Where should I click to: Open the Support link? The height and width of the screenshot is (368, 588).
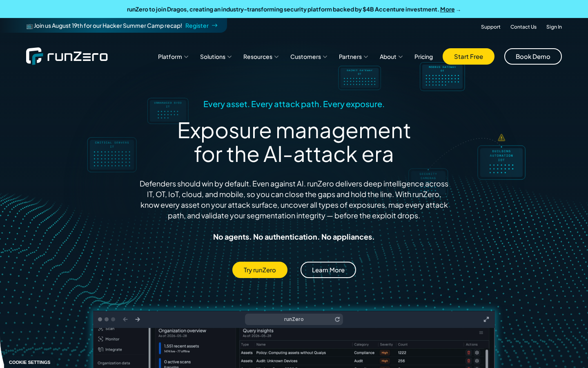coord(490,27)
